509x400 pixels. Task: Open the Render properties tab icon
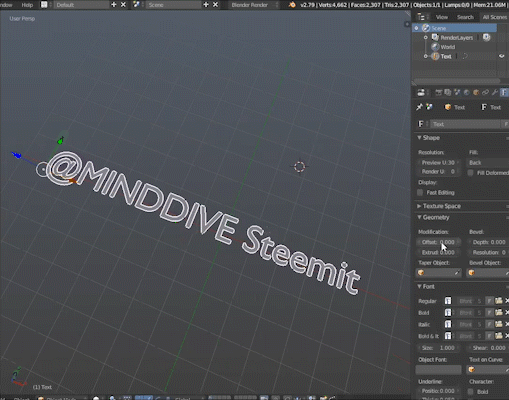click(x=439, y=92)
